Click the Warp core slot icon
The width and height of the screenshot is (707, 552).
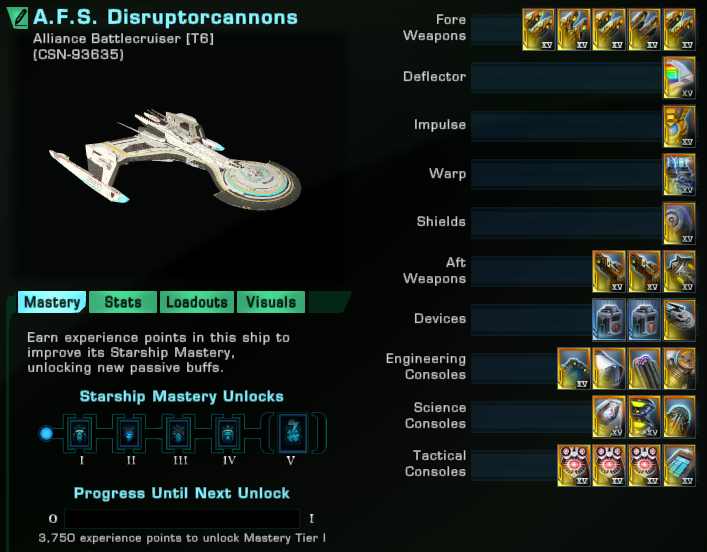(x=679, y=175)
